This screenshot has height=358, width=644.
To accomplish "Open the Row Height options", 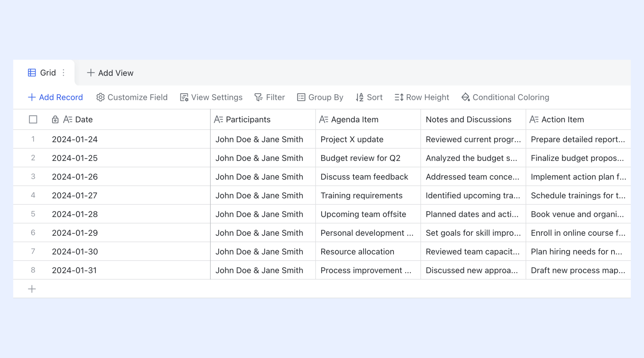I will click(x=422, y=97).
